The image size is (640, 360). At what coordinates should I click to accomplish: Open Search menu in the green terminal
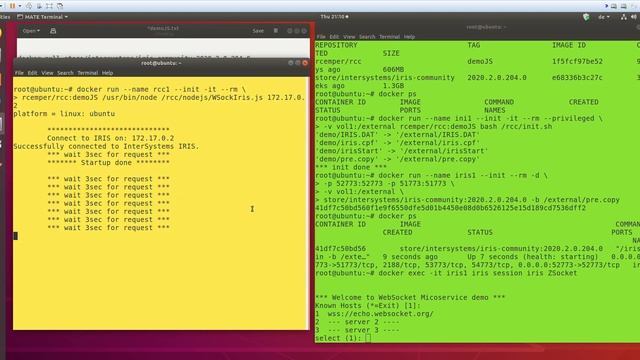(x=367, y=37)
